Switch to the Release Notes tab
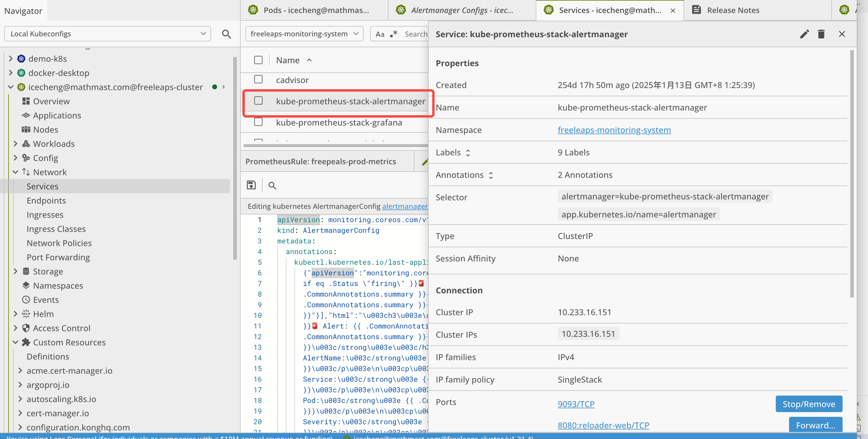This screenshot has width=868, height=439. (x=733, y=10)
